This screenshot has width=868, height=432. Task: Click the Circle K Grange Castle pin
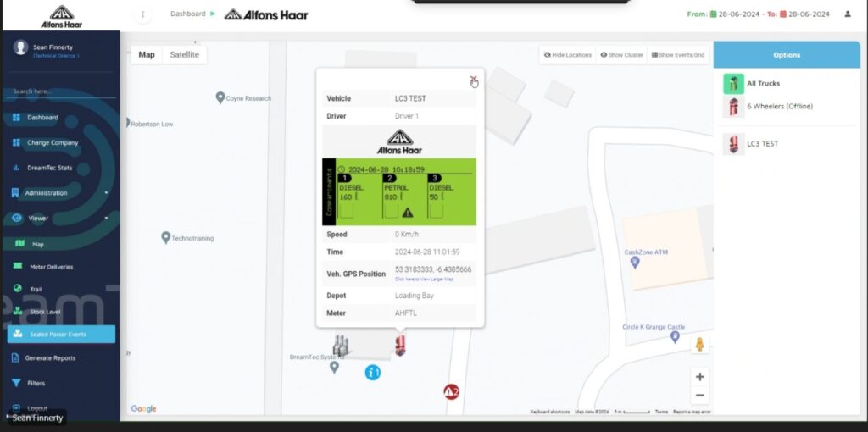[x=675, y=337]
